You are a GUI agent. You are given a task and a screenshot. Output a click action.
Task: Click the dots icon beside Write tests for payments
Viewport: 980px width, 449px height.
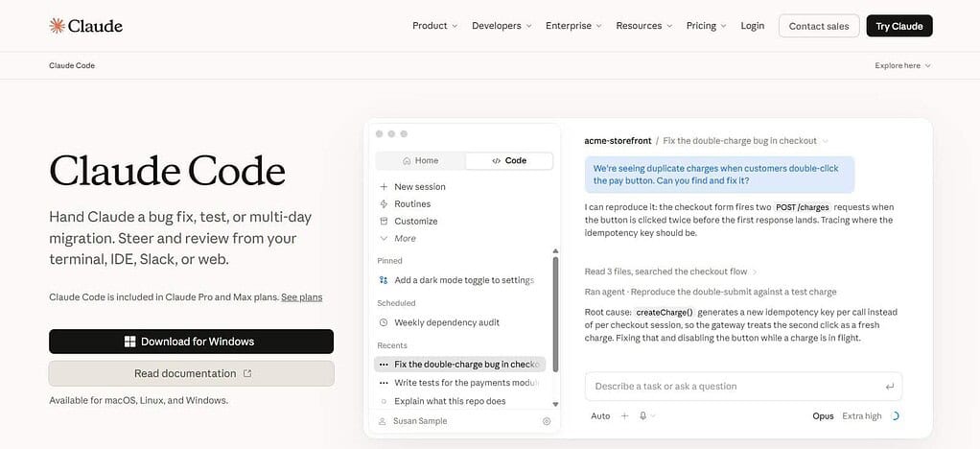pos(384,383)
